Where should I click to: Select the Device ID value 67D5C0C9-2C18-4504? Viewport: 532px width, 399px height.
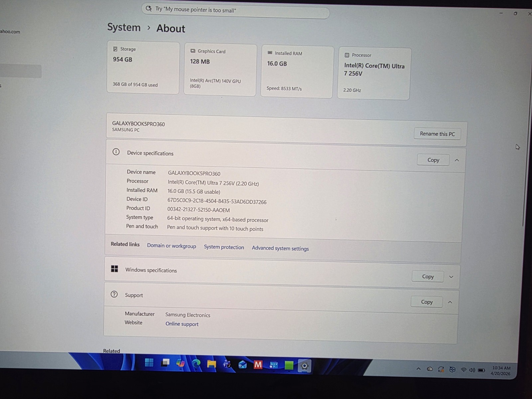pos(217,201)
